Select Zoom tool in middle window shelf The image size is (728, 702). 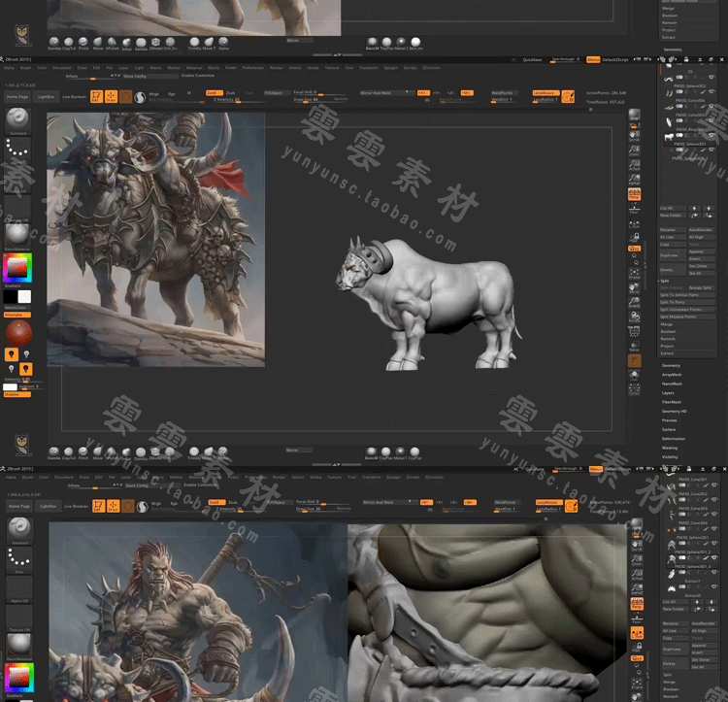(634, 150)
